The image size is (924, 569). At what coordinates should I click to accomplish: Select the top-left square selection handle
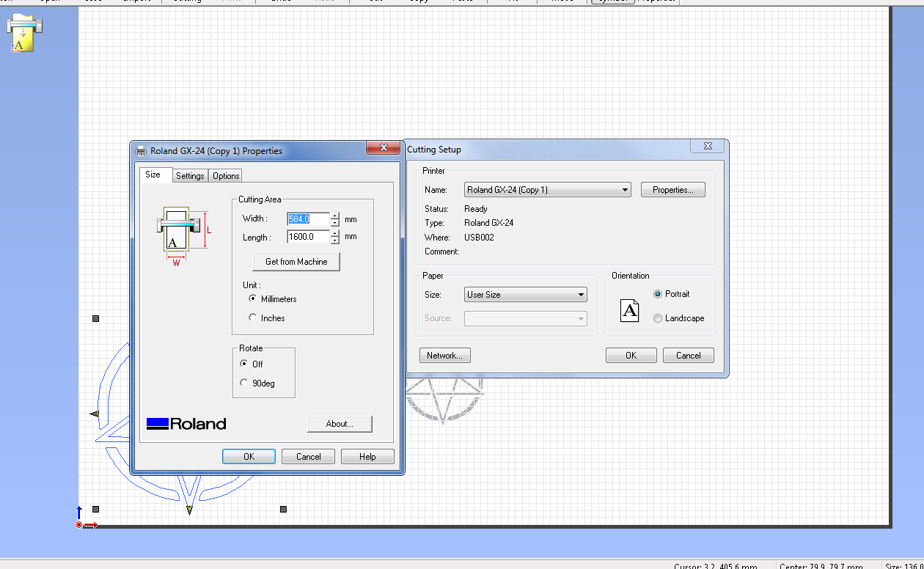tap(95, 319)
